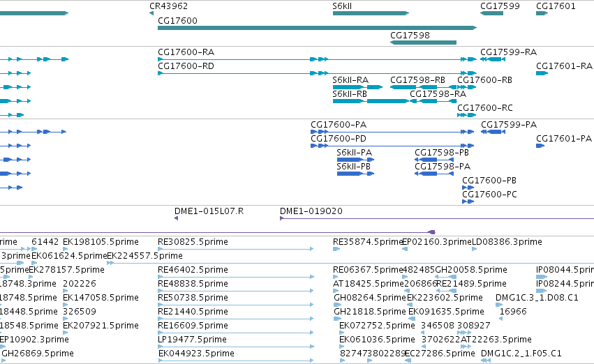594x364 pixels.
Task: Click the GH21818.5prime label
Action: 370,312
